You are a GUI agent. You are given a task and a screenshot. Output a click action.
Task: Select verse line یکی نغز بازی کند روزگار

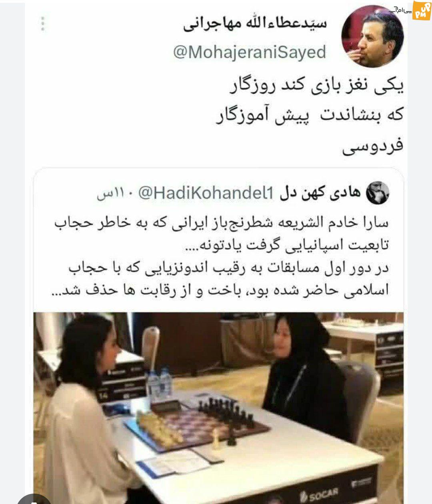317,87
